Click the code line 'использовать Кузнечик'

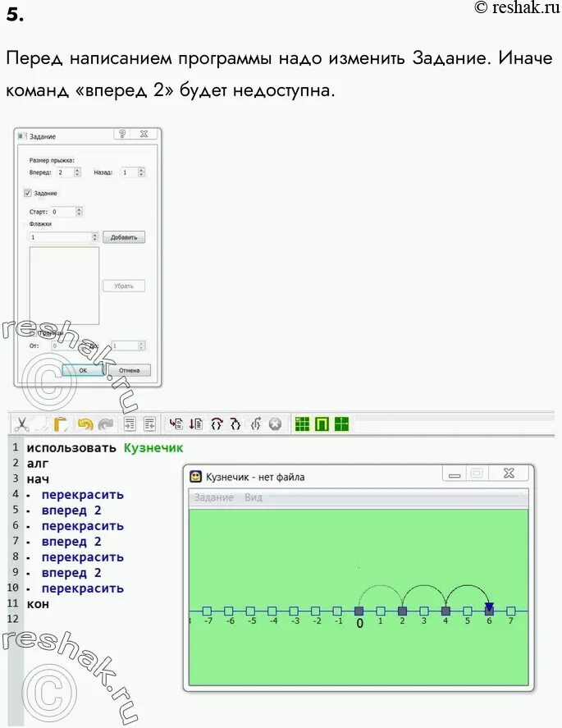click(x=105, y=448)
